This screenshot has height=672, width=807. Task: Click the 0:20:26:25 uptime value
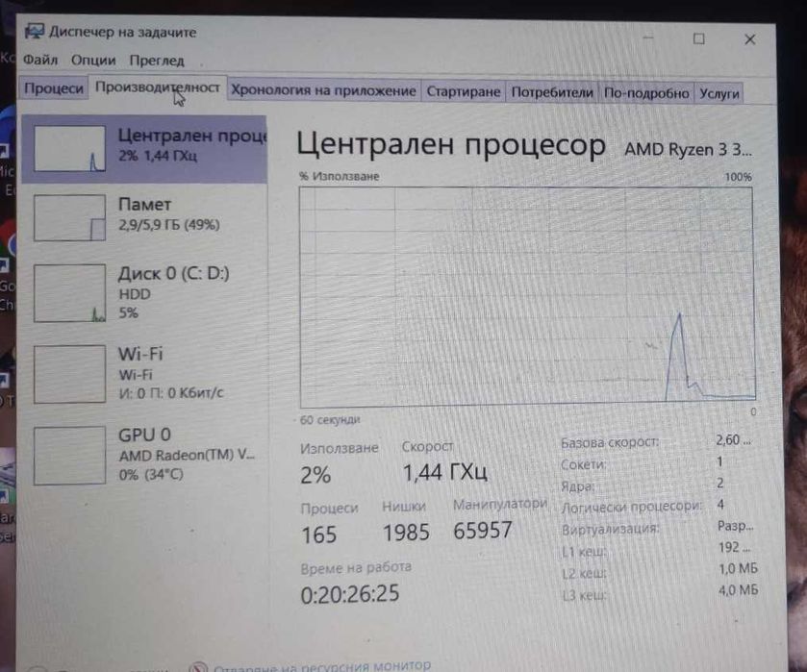tap(350, 594)
